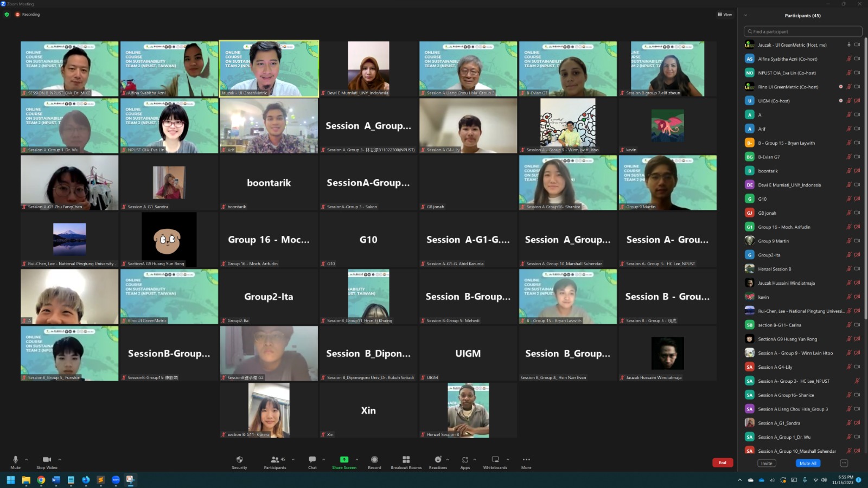Toggle microphone for Alfina Syabitha Azni participant

coord(849,59)
